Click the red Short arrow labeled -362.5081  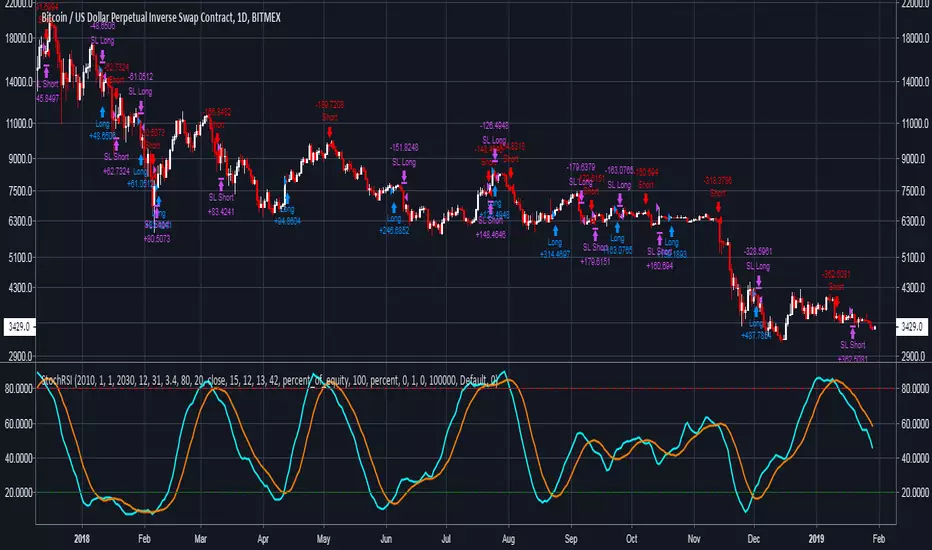(x=835, y=299)
